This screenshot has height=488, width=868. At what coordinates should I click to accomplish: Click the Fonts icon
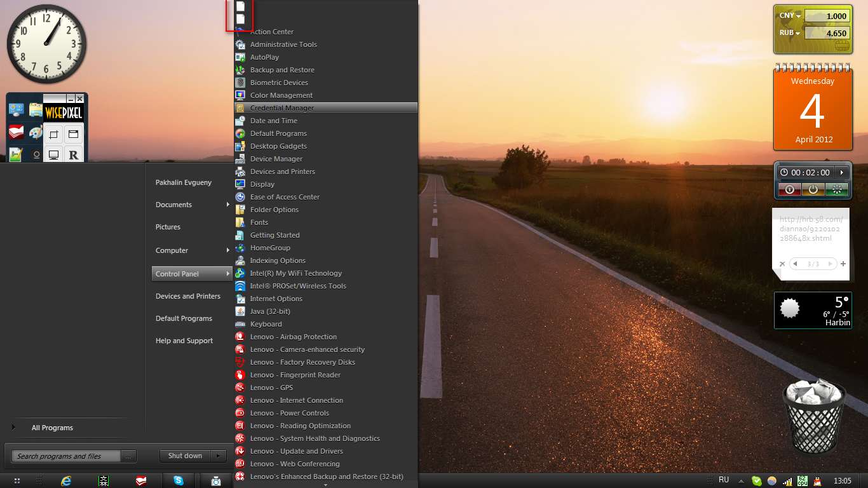[x=240, y=222]
